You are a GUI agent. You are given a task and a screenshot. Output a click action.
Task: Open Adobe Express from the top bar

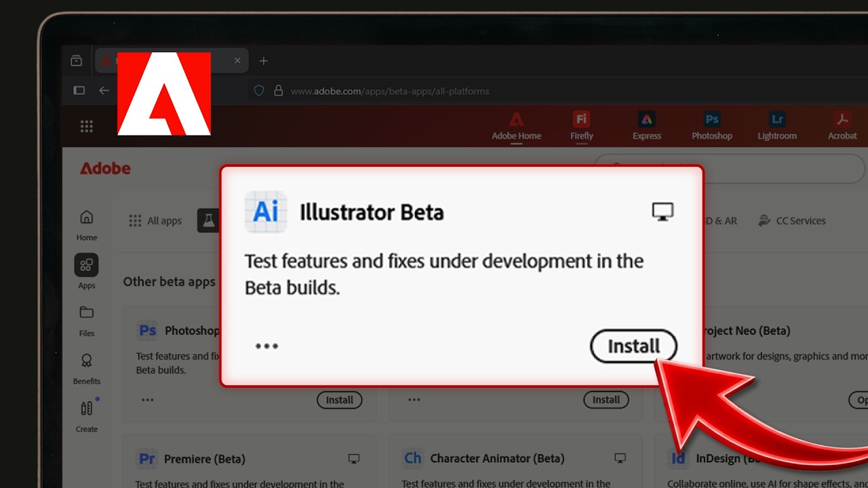point(646,126)
